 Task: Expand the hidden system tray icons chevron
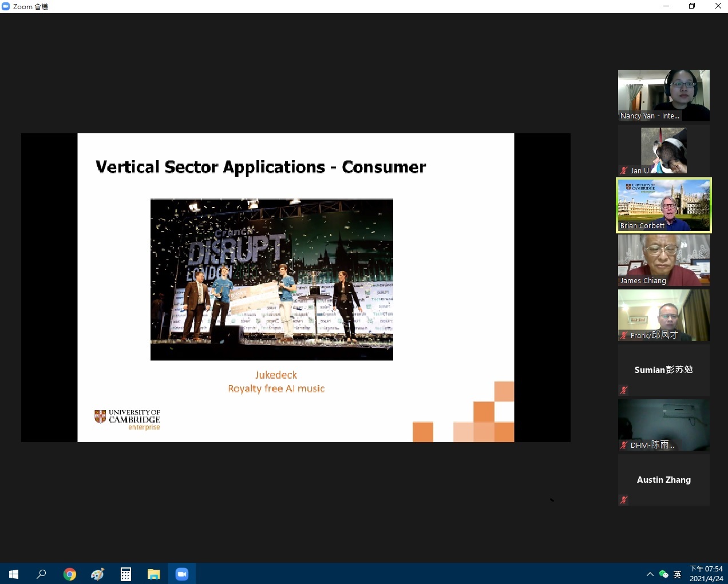click(x=650, y=574)
